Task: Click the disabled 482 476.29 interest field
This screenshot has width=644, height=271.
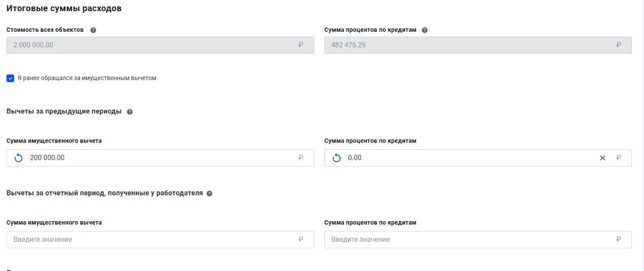Action: pyautogui.click(x=468, y=45)
